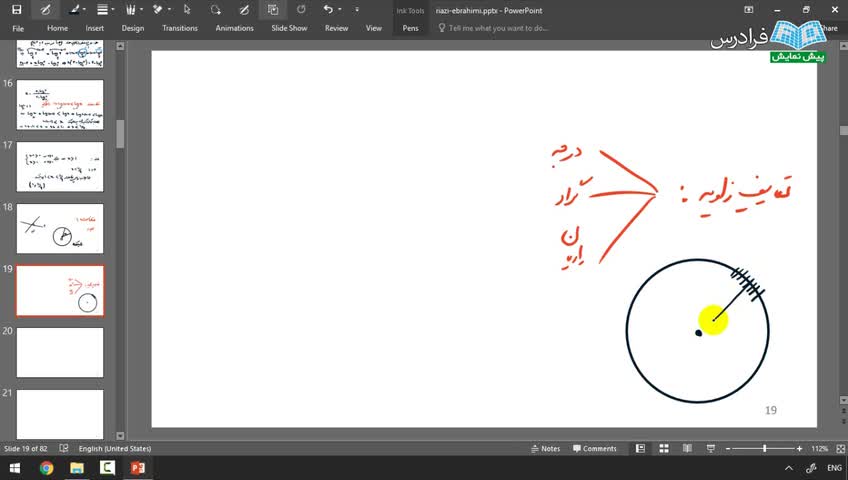Open File Explorer from the taskbar
The width and height of the screenshot is (848, 480).
coord(77,468)
